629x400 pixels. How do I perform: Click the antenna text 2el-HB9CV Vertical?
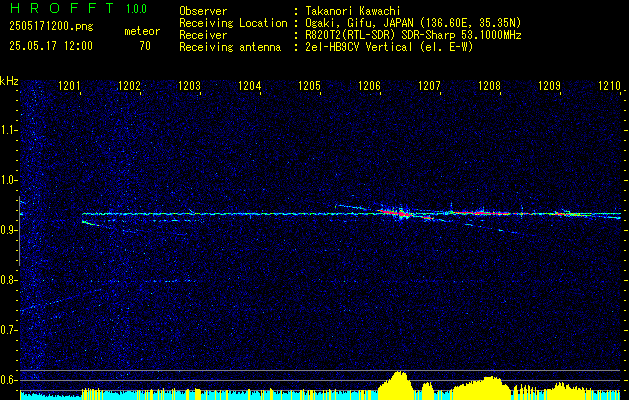pyautogui.click(x=358, y=47)
